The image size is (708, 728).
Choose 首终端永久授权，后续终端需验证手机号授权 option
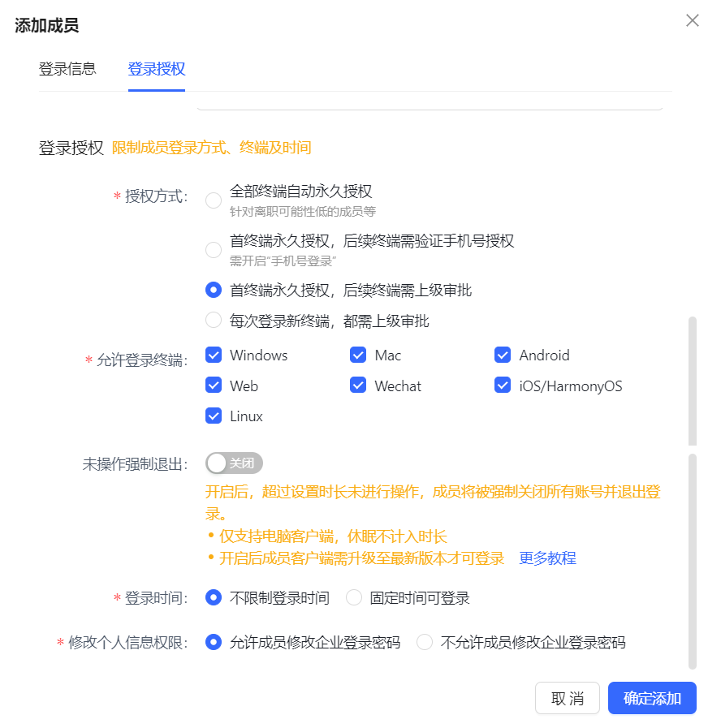click(214, 250)
